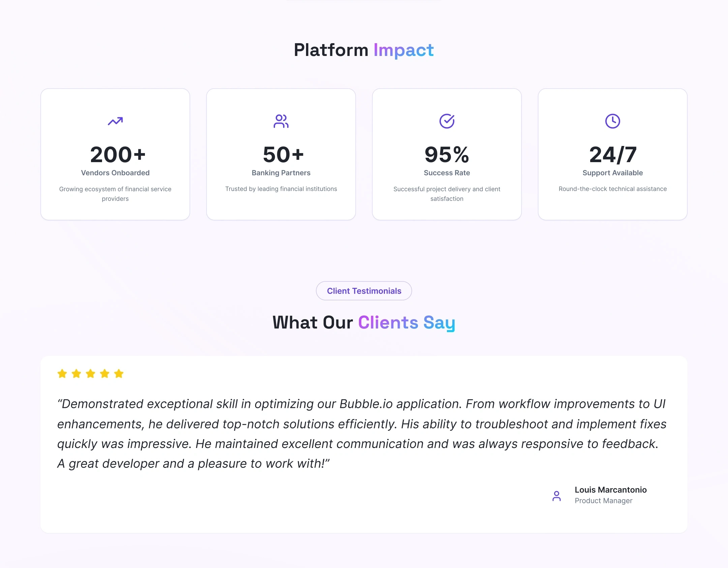Click the Success Rate label

pos(447,173)
